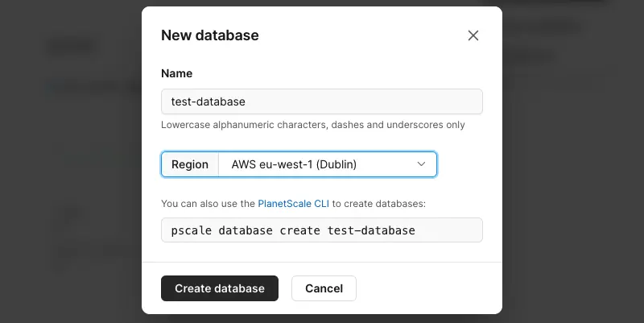Click into the Name input field

click(x=362, y=101)
